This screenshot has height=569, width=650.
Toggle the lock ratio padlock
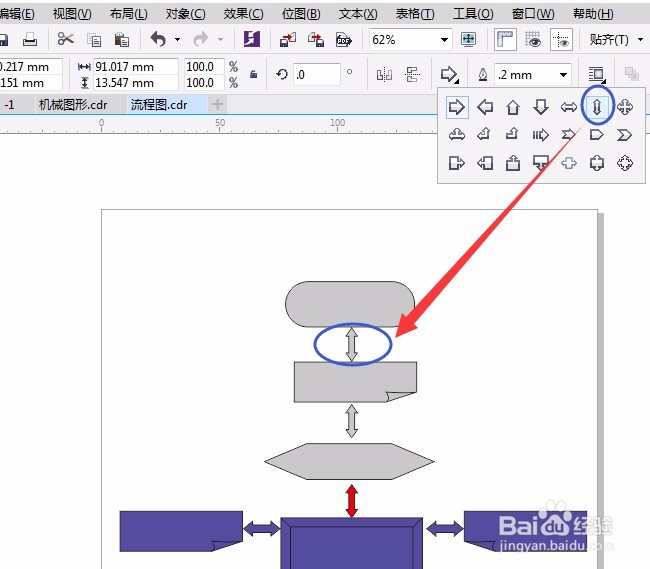[253, 75]
